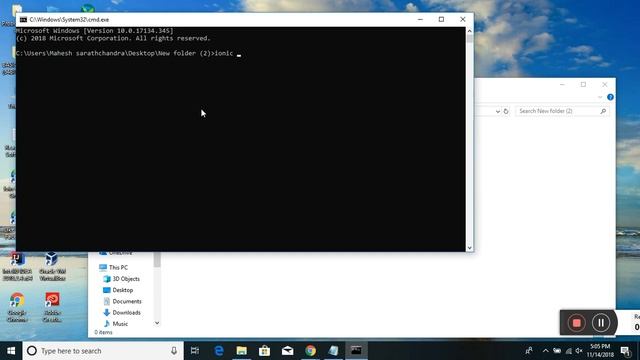This screenshot has width=640, height=360.
Task: Click cmd scrollbar down arrow
Action: pos(469,248)
